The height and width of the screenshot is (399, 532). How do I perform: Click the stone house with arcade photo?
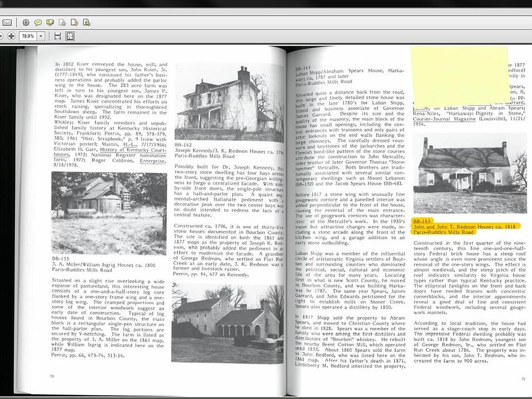pyautogui.click(x=227, y=323)
